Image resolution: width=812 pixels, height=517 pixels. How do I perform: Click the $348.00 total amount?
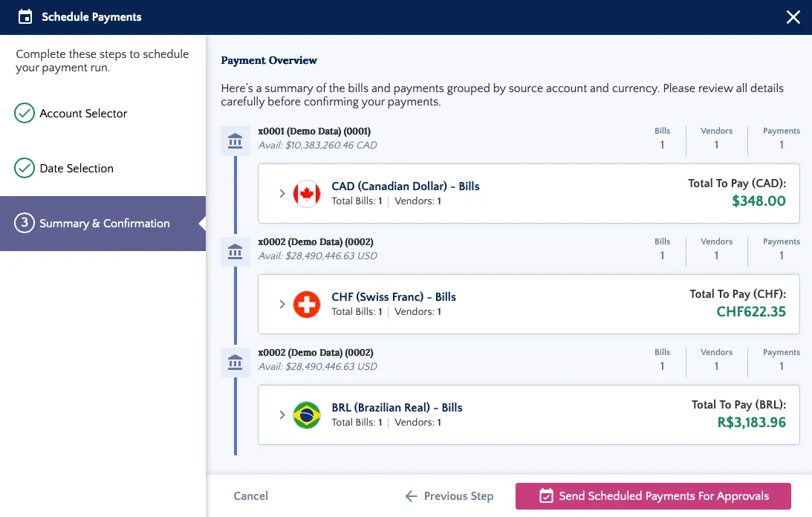tap(759, 201)
